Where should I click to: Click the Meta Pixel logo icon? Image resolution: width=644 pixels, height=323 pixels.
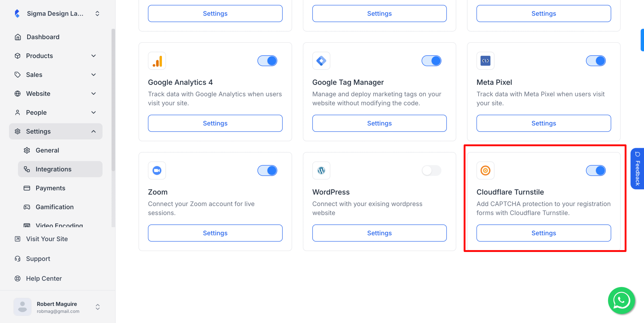[x=486, y=61]
